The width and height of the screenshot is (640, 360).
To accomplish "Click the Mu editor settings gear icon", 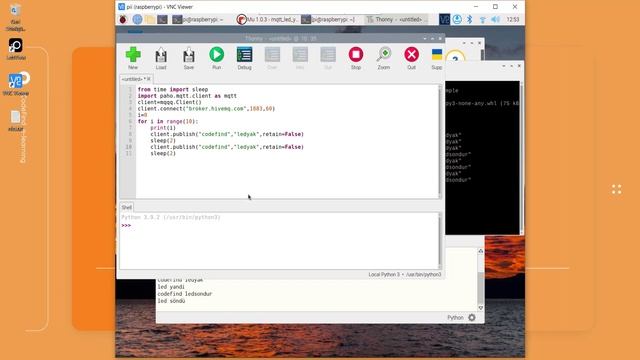I will click(x=472, y=317).
